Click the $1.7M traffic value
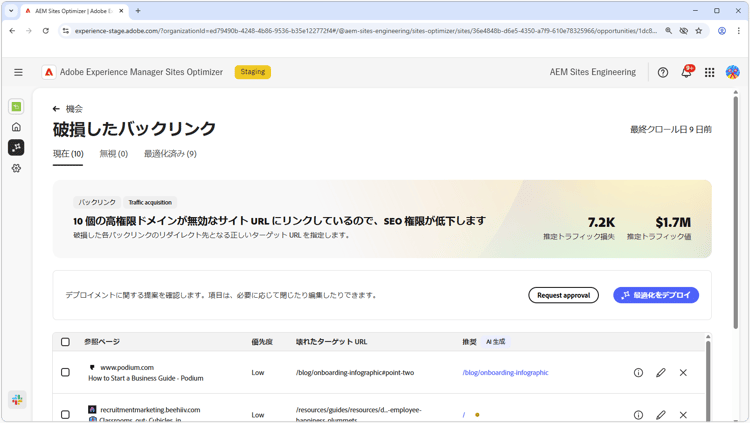Image resolution: width=750 pixels, height=423 pixels. coord(673,223)
